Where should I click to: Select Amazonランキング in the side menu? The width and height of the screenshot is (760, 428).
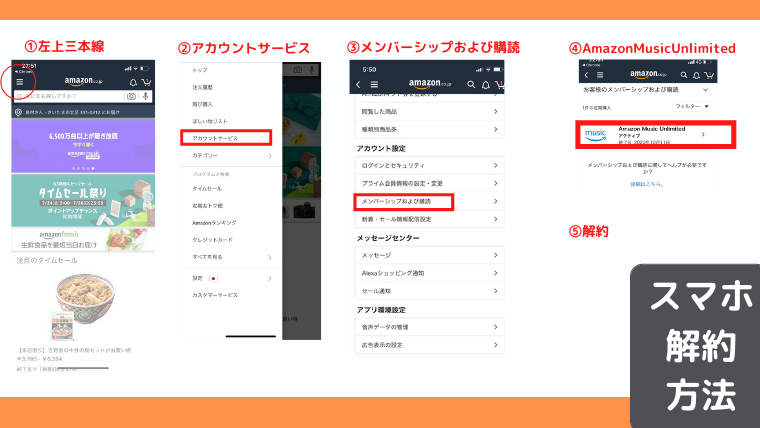point(214,223)
